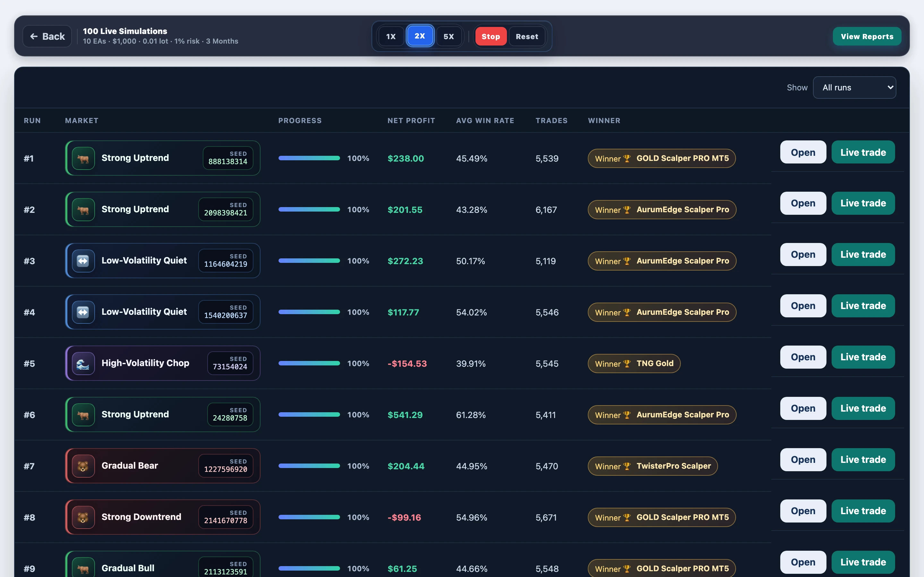The height and width of the screenshot is (577, 924).
Task: Go Back to the previous page
Action: pos(47,36)
